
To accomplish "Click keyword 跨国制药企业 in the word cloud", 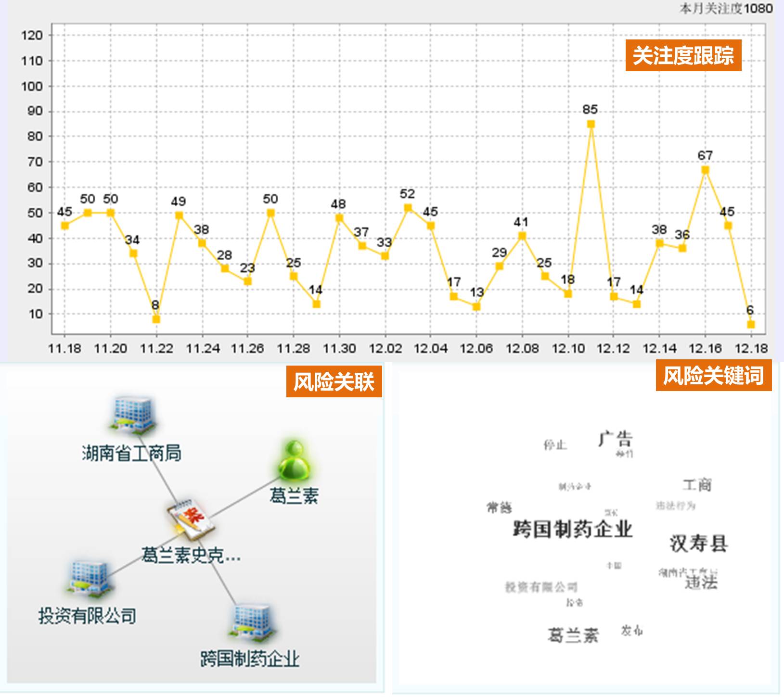I will 572,529.
